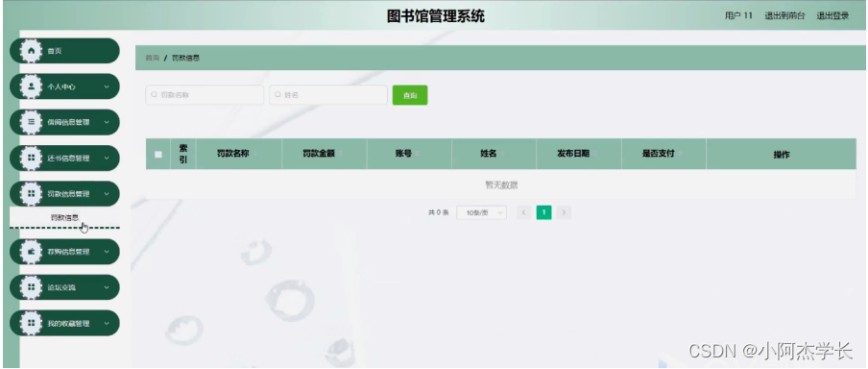Expand the 个人中心 menu chevron
Image resolution: width=868 pixels, height=369 pixels.
click(x=107, y=86)
